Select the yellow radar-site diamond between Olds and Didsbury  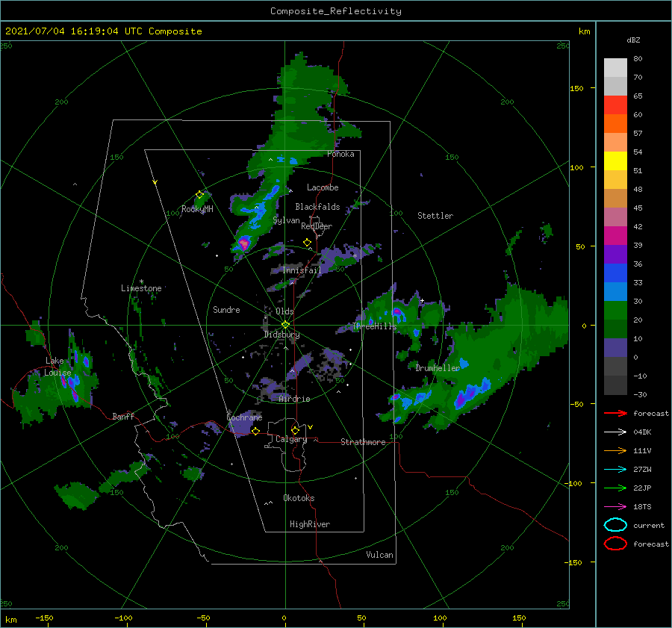[285, 325]
